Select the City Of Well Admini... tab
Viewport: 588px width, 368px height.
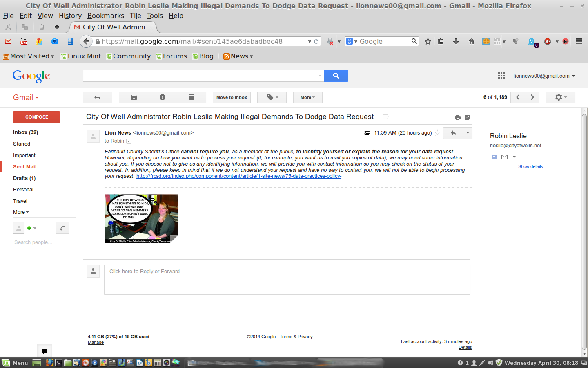(114, 27)
